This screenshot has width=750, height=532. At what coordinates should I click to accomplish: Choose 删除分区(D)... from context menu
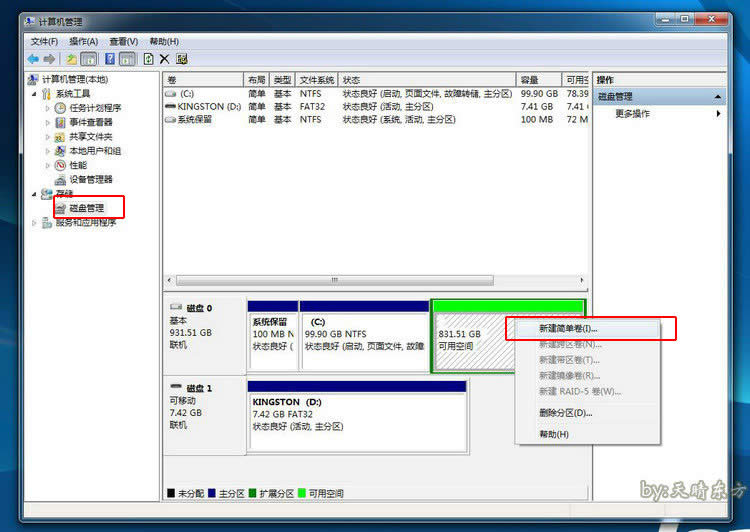[x=565, y=412]
